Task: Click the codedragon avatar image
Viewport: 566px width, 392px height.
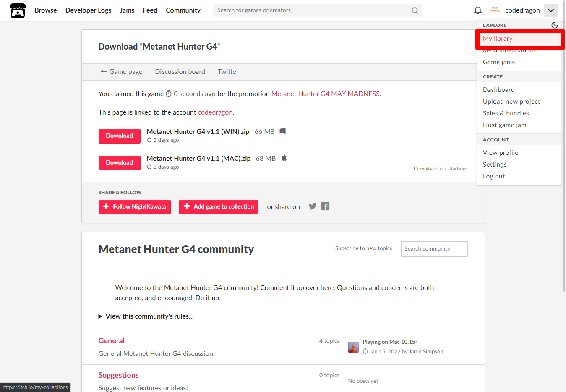Action: click(x=495, y=10)
